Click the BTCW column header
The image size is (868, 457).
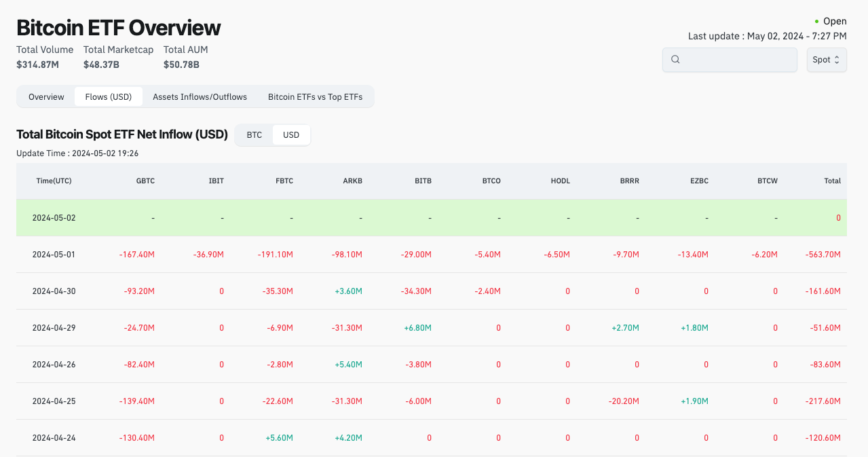(768, 181)
